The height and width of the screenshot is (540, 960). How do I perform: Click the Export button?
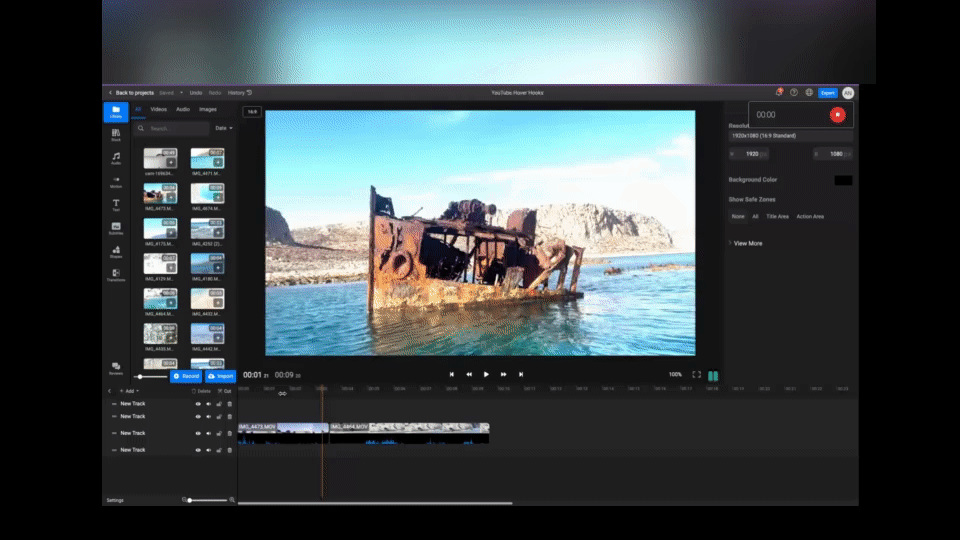point(828,92)
